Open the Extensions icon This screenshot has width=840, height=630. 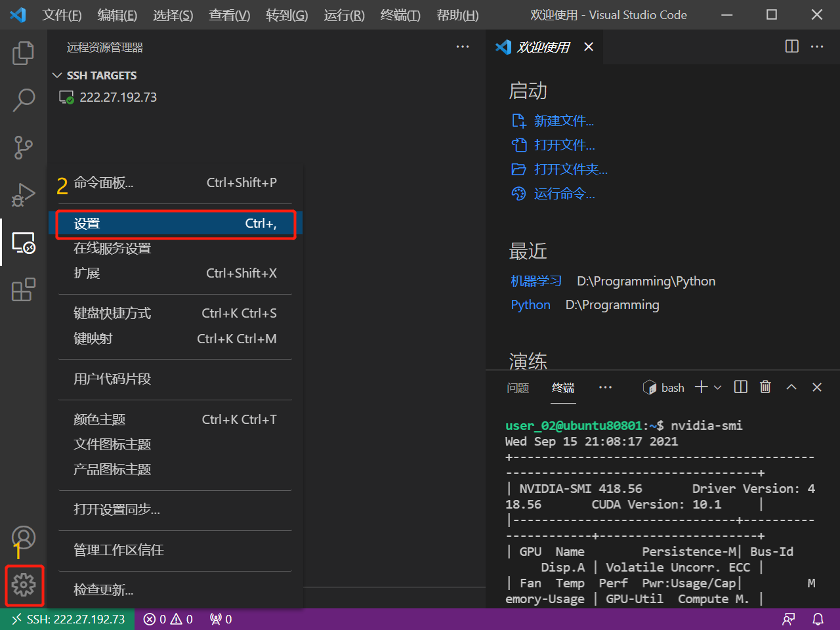[24, 289]
